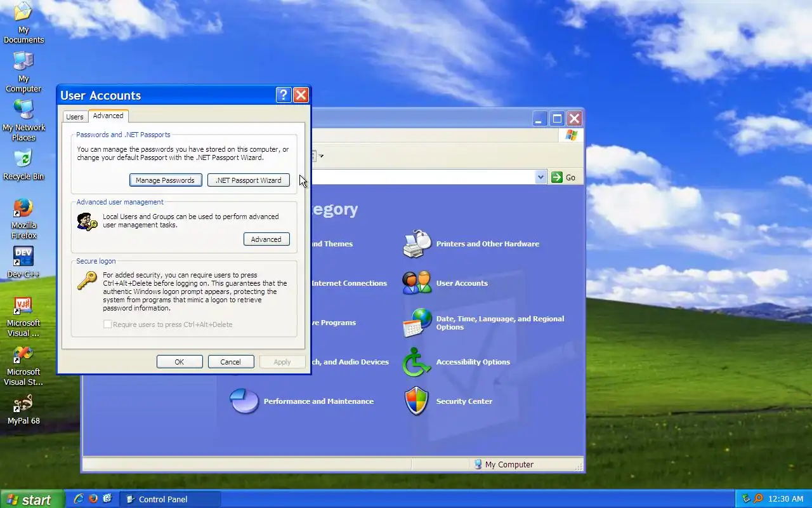Select the Mozilla Firefox desktop shortcut

coord(23,218)
